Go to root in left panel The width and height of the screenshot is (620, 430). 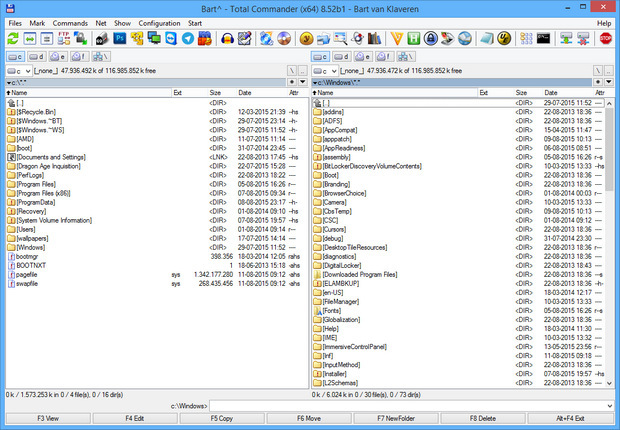click(292, 71)
